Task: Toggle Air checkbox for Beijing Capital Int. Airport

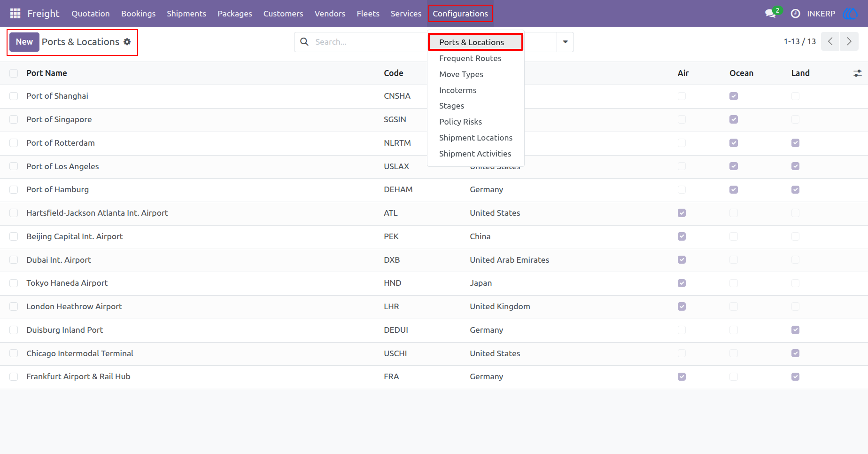Action: [682, 236]
